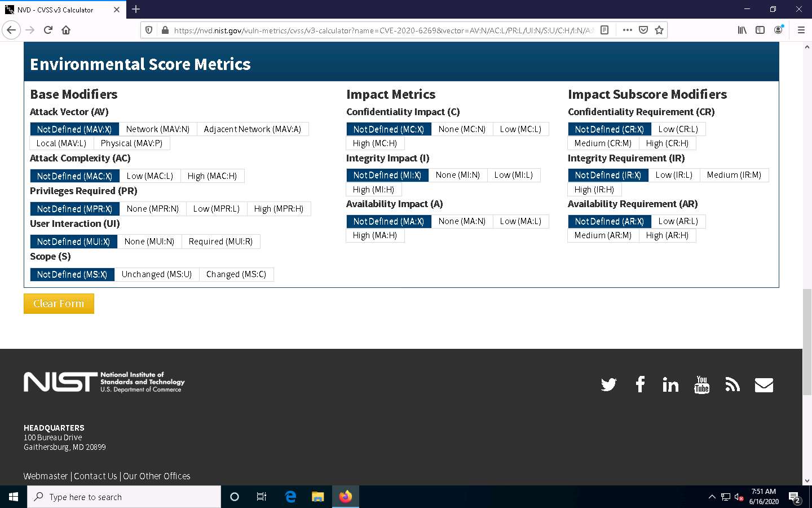Click the Firefox taskbar icon

point(346,497)
